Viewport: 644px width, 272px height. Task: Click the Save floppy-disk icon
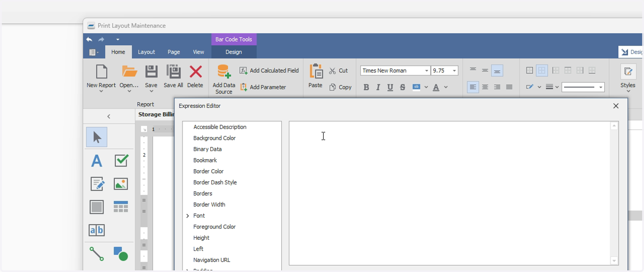pyautogui.click(x=151, y=71)
